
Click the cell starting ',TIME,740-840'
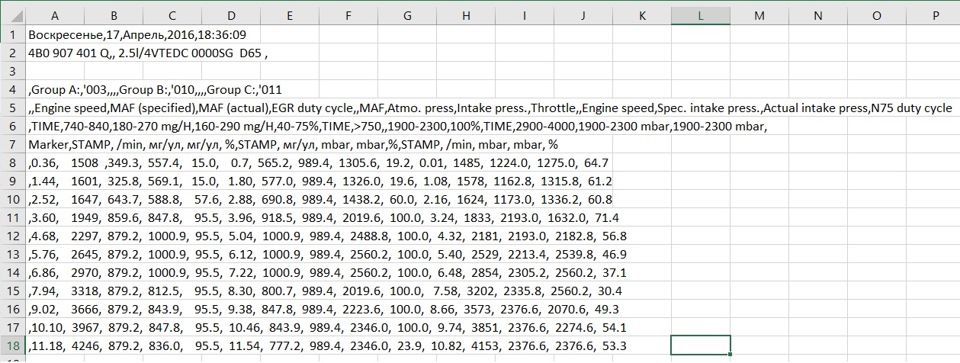398,127
